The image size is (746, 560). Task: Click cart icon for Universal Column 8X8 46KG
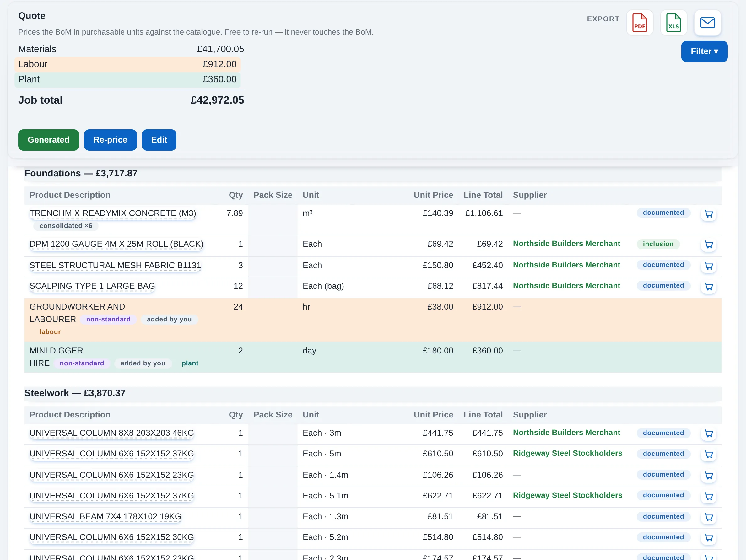pyautogui.click(x=709, y=433)
